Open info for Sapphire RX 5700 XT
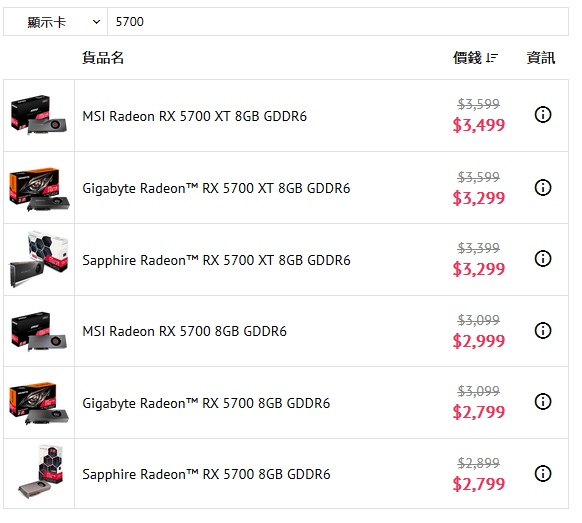This screenshot has width=582, height=523. click(x=543, y=259)
